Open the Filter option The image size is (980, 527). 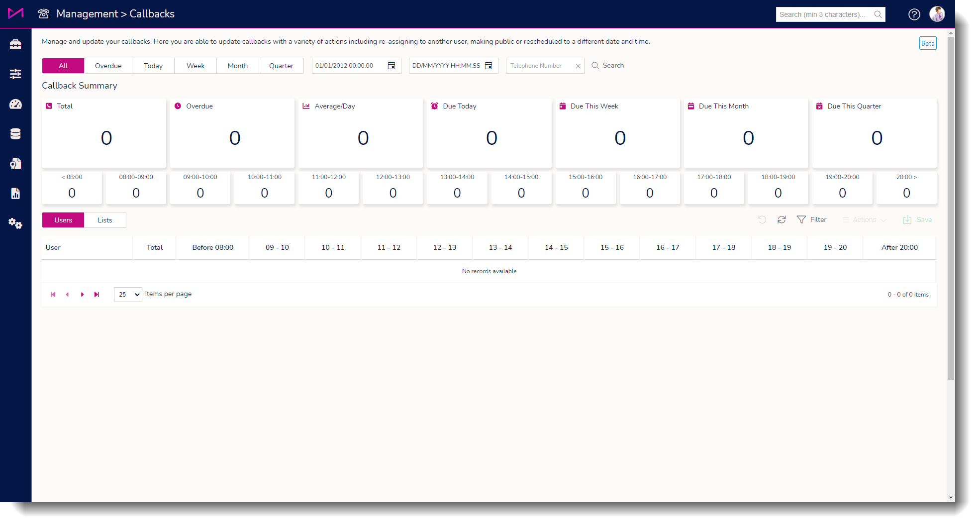click(x=811, y=219)
